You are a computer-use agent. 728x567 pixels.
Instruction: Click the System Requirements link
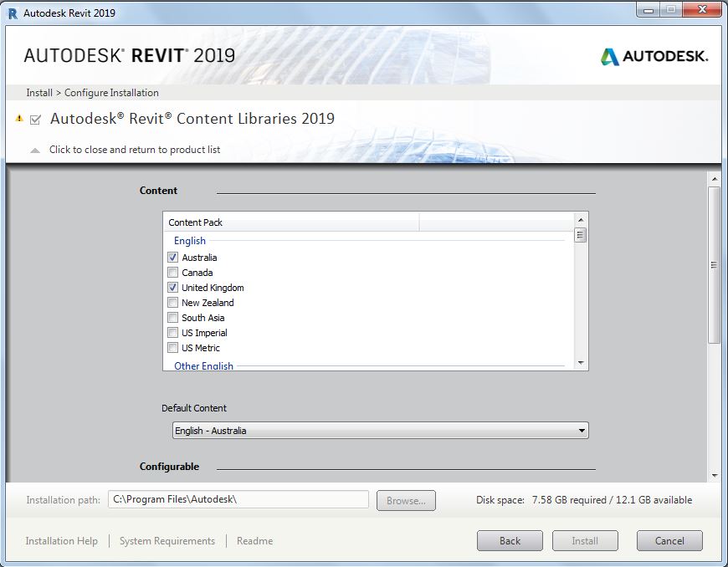[x=167, y=541]
